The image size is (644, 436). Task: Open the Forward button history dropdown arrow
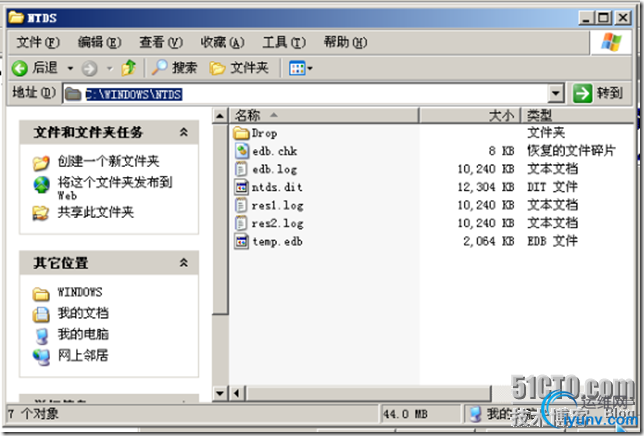point(109,68)
